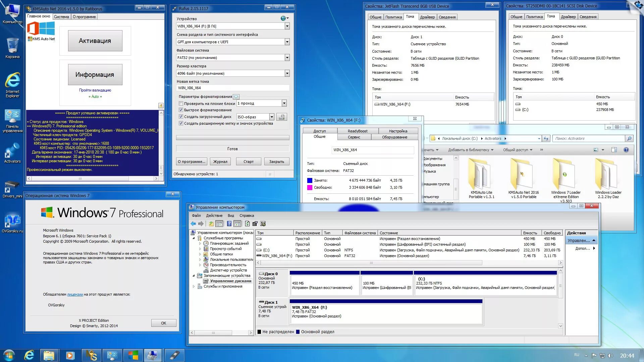Click the magenta Свободно color swatch in drive properties
The width and height of the screenshot is (644, 362).
[310, 187]
